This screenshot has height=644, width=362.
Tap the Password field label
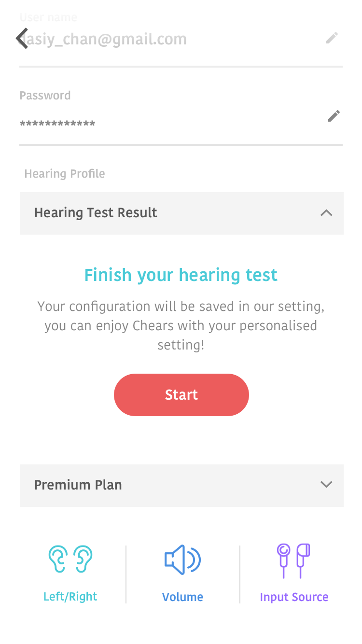[45, 96]
